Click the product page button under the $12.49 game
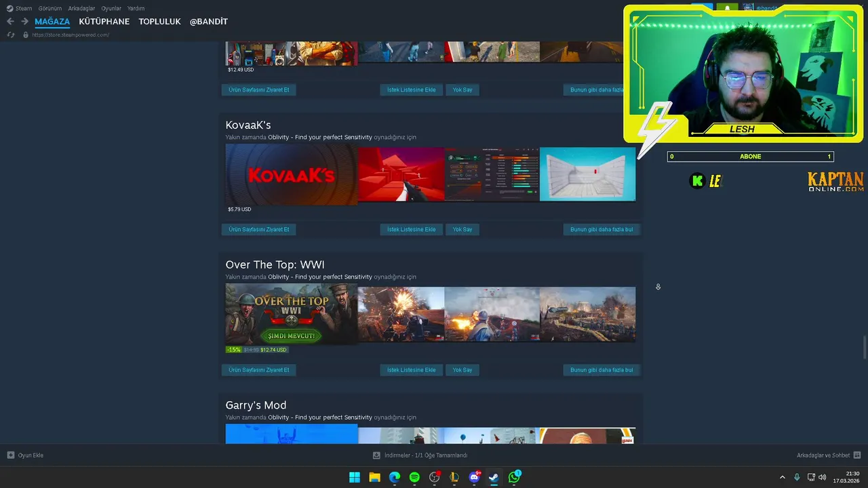This screenshot has width=868, height=488. (x=258, y=89)
